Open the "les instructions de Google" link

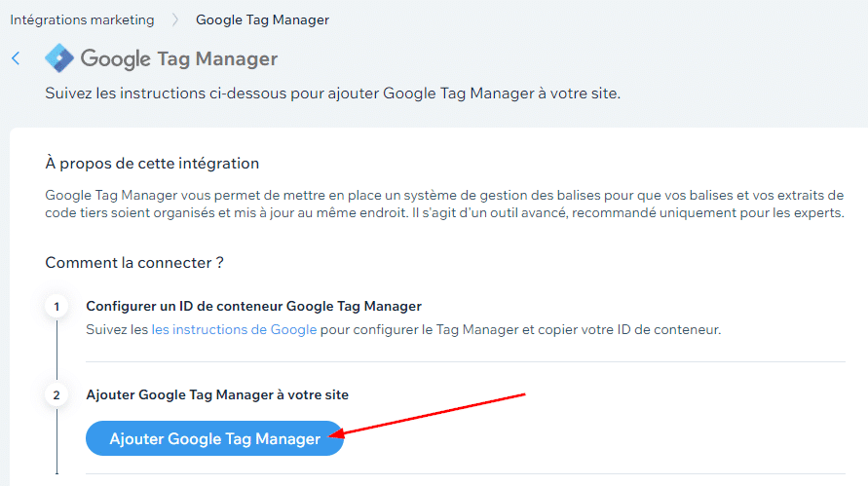[x=234, y=329]
